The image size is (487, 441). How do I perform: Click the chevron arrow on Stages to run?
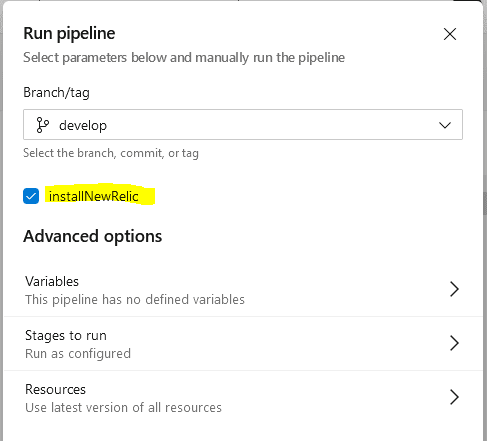click(x=454, y=343)
